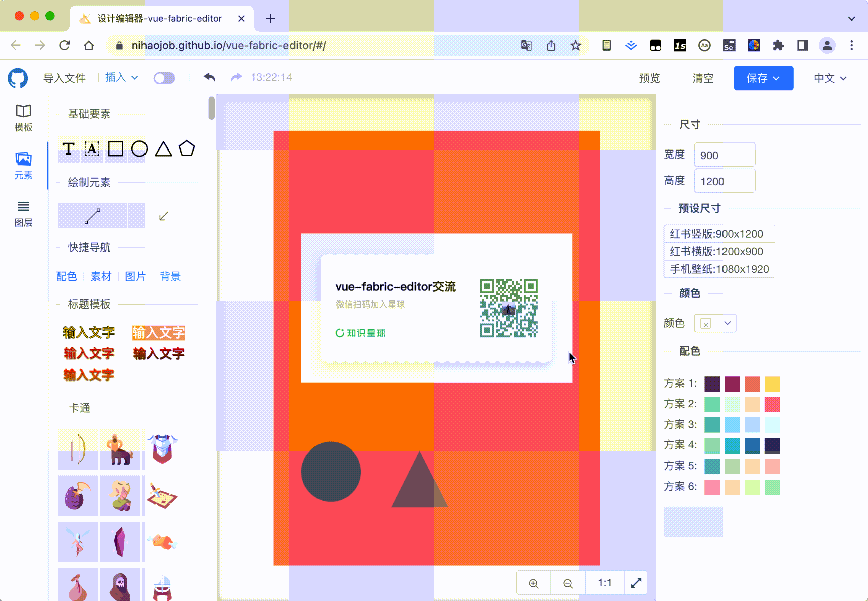Toggle the ruler switch in toolbar

[x=164, y=78]
